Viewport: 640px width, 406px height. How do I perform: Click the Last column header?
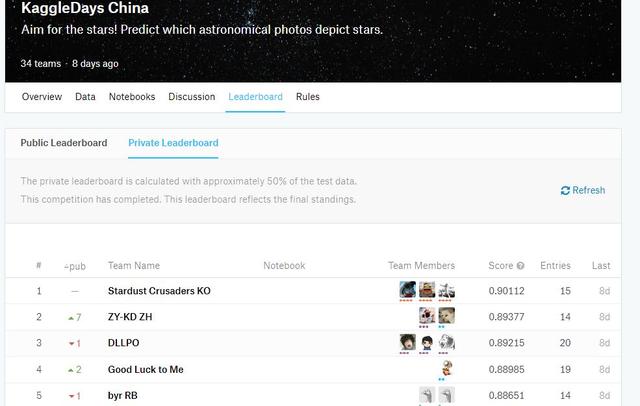(601, 266)
